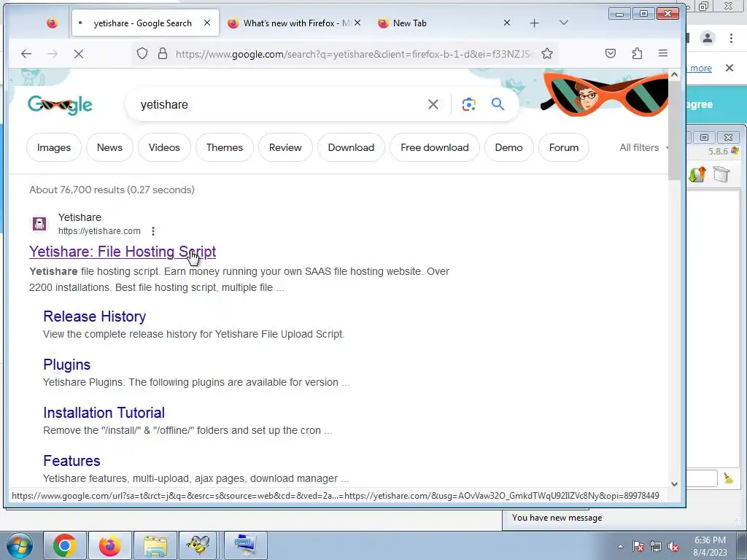
Task: Open the Firefox hamburger application menu
Action: [x=662, y=53]
